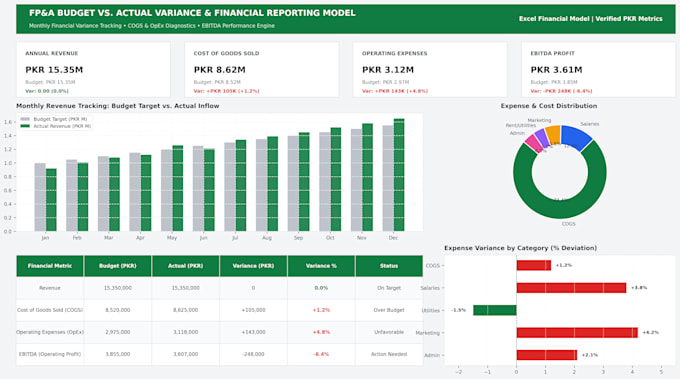Image resolution: width=680 pixels, height=379 pixels.
Task: Select the Status column header
Action: pyautogui.click(x=389, y=266)
